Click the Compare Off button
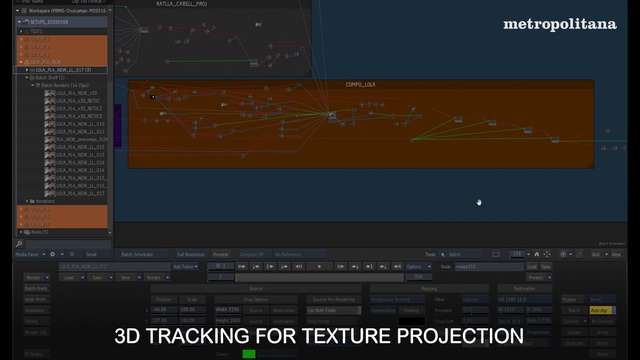640x360 pixels. point(254,254)
